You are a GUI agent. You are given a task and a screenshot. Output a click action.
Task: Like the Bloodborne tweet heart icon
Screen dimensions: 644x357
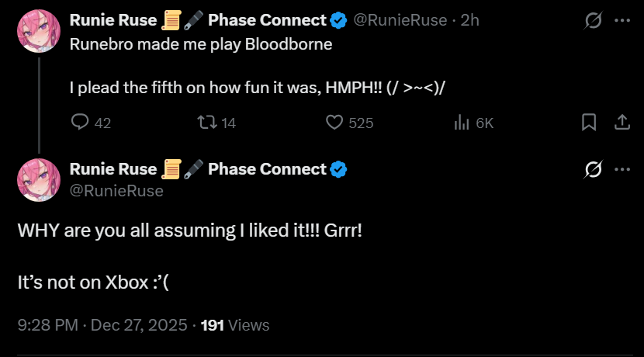pos(334,123)
